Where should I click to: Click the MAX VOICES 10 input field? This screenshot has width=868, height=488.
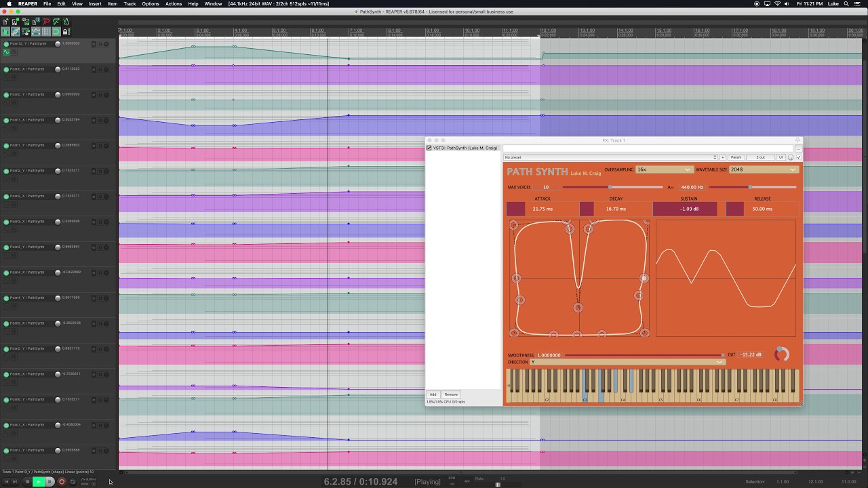point(546,187)
